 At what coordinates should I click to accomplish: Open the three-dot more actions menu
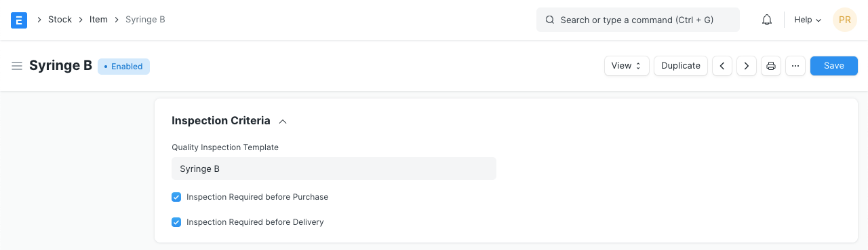click(795, 66)
